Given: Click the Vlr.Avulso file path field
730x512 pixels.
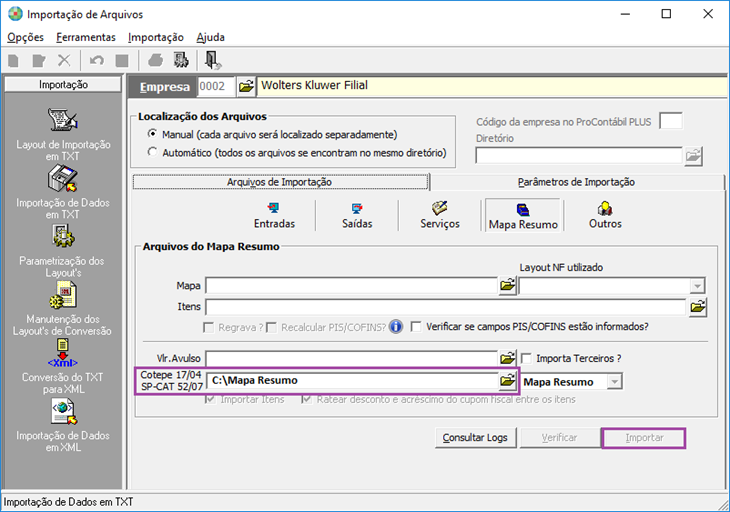Looking at the screenshot, I should click(x=351, y=358).
